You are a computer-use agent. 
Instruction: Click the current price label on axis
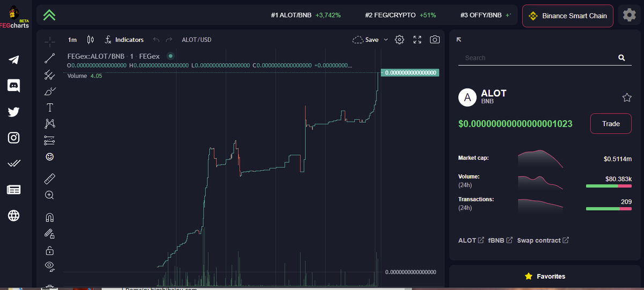coord(410,72)
